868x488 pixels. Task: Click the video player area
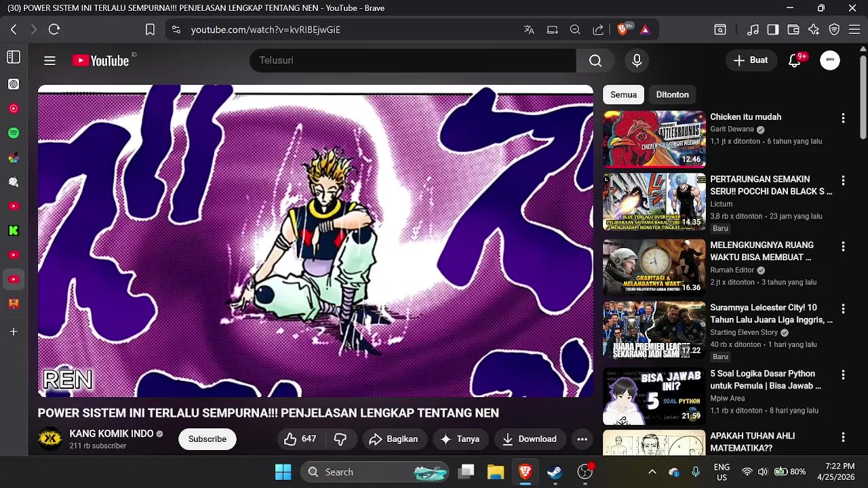tap(315, 241)
